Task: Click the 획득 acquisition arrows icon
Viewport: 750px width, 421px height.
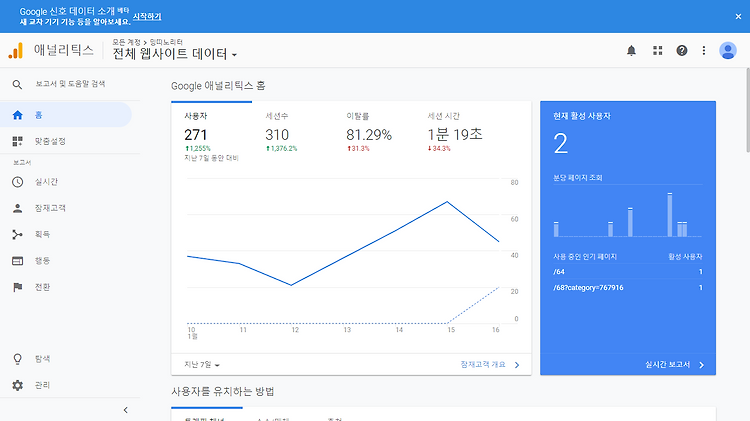Action: coord(18,234)
